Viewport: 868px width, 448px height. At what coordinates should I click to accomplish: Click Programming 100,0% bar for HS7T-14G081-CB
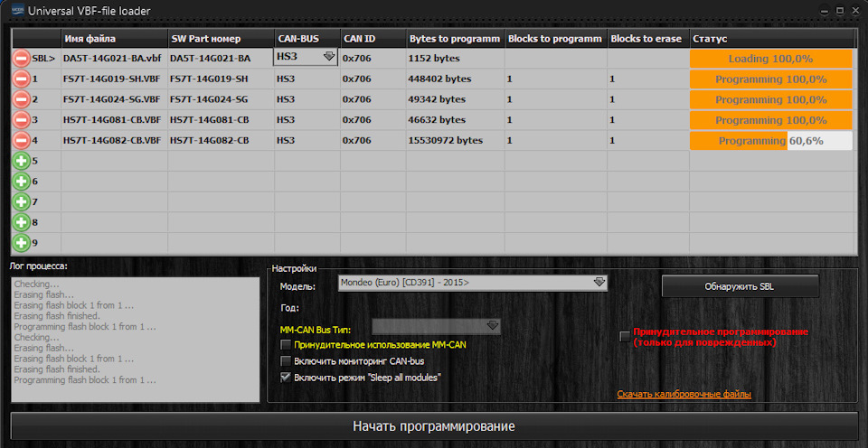(x=770, y=120)
